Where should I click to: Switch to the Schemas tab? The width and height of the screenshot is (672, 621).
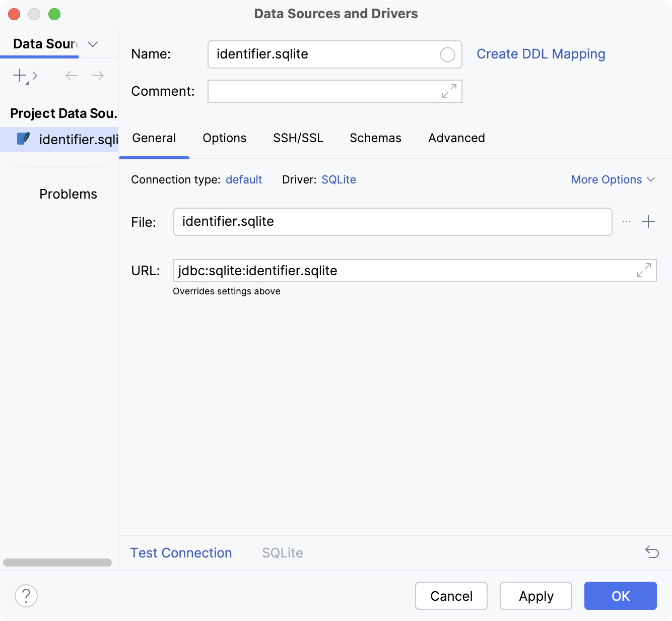coord(375,138)
